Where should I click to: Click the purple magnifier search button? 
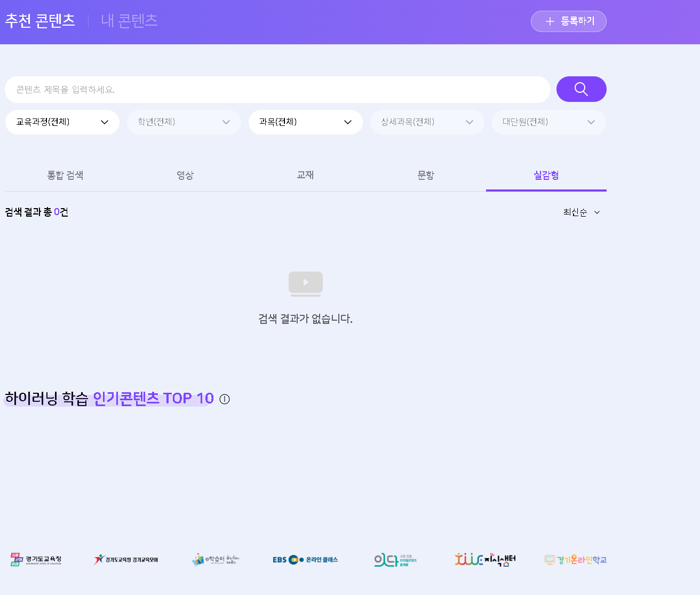tap(581, 89)
